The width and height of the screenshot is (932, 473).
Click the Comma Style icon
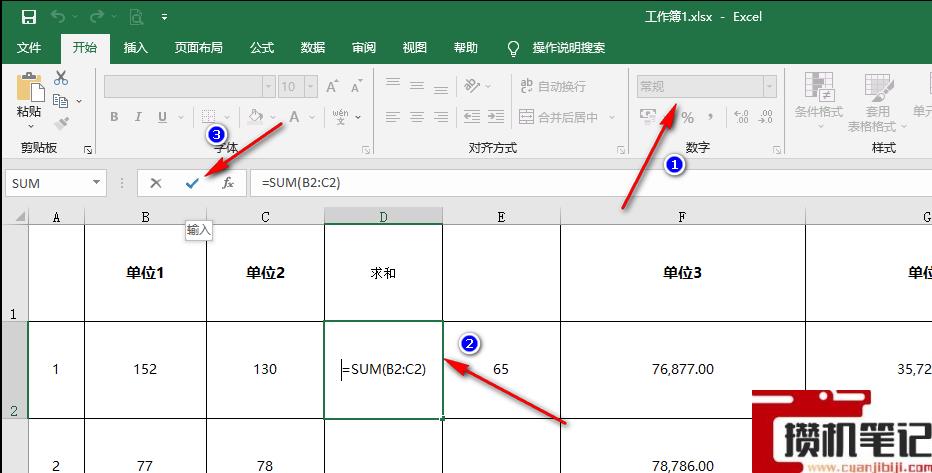[x=711, y=117]
